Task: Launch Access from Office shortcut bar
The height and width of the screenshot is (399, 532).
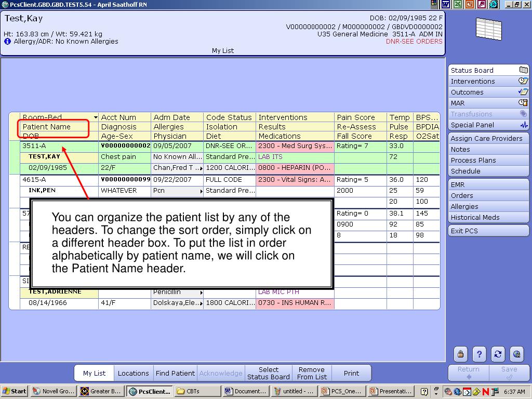Action: [482, 4]
